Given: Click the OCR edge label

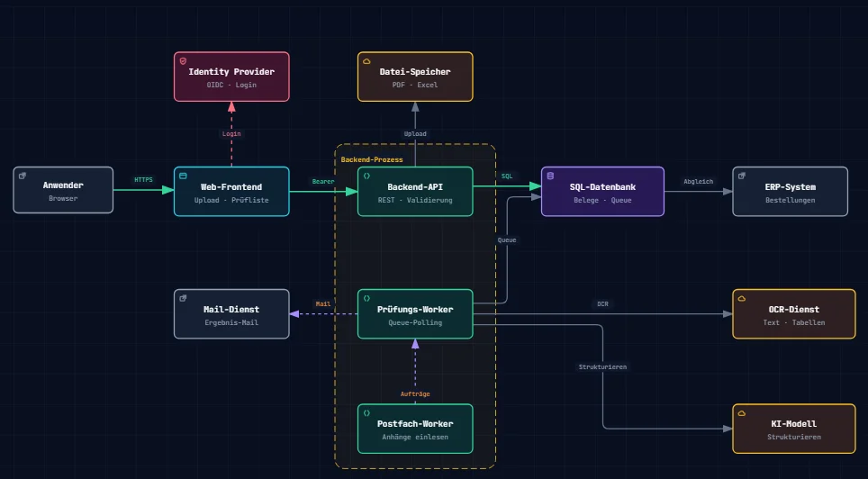Looking at the screenshot, I should 603,304.
